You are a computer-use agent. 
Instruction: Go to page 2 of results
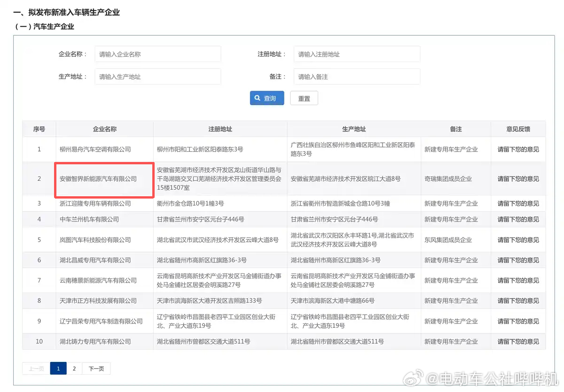click(x=74, y=369)
